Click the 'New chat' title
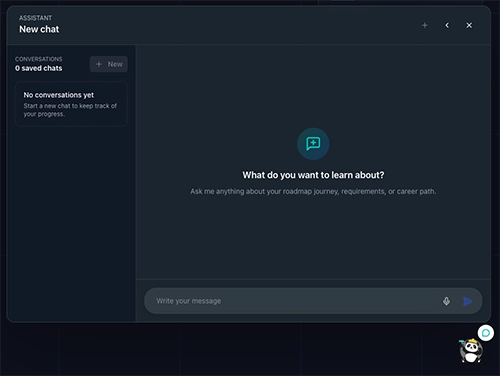This screenshot has width=500, height=376. [39, 29]
